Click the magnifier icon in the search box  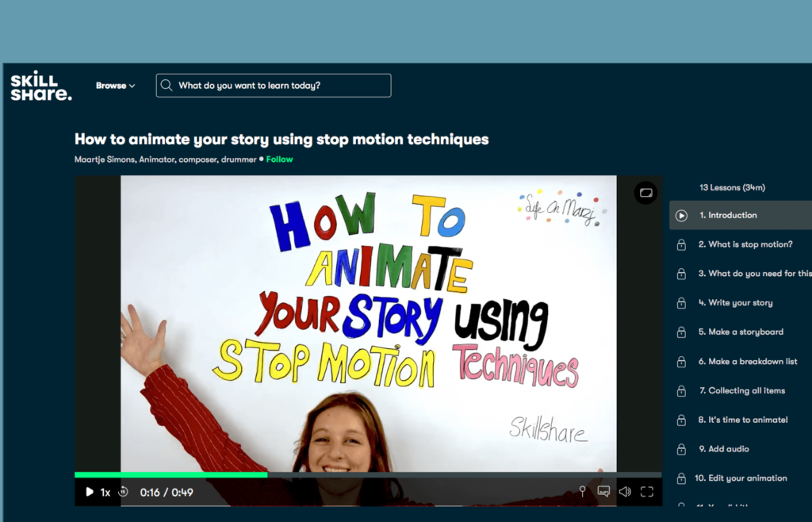[167, 86]
